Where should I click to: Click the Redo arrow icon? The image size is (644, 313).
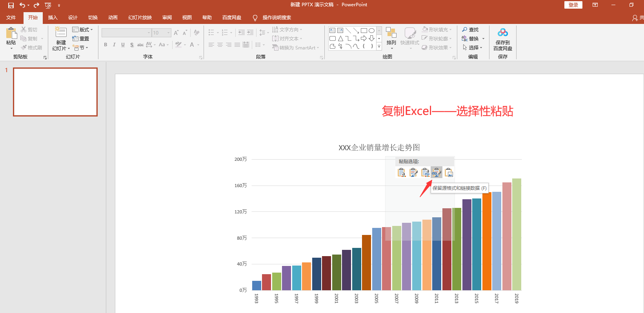pos(36,5)
